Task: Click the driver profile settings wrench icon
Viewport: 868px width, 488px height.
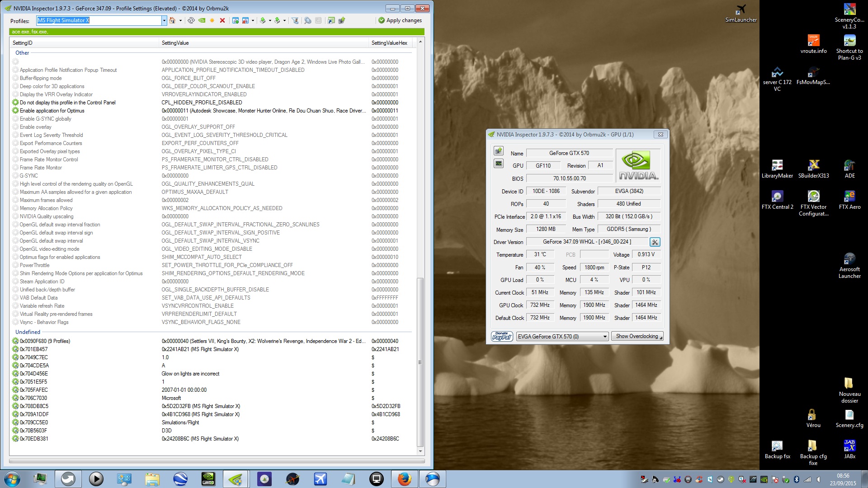Action: [x=655, y=242]
